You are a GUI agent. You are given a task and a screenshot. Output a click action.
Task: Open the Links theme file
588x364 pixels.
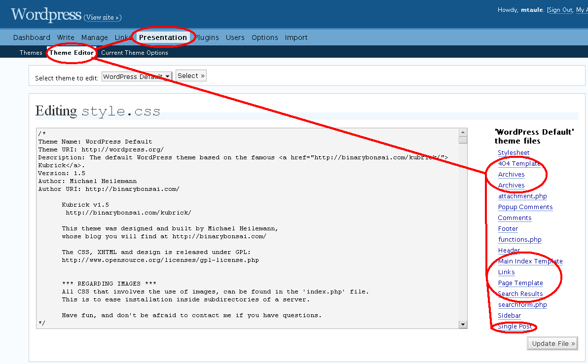506,272
